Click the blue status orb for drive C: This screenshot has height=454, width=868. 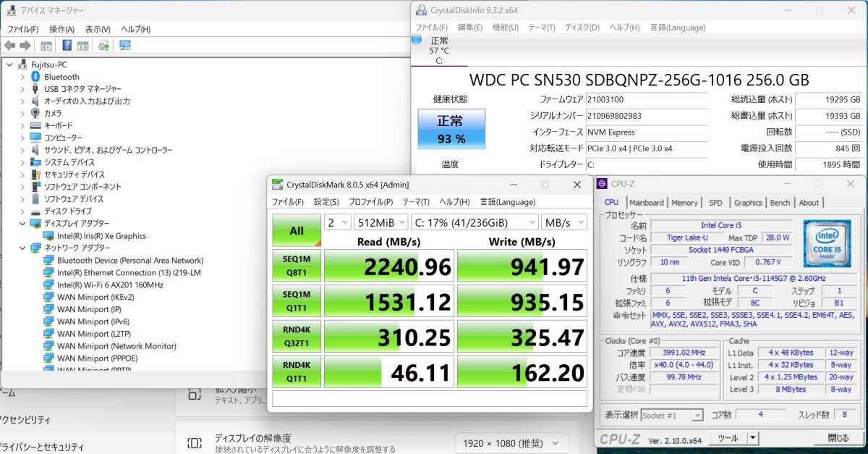(x=417, y=40)
